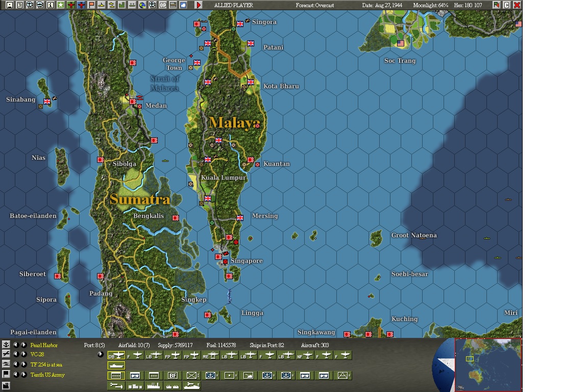Viewport: 588px width, 392px height.
Task: Click the crosshair target toolbar icon
Action: point(152,5)
